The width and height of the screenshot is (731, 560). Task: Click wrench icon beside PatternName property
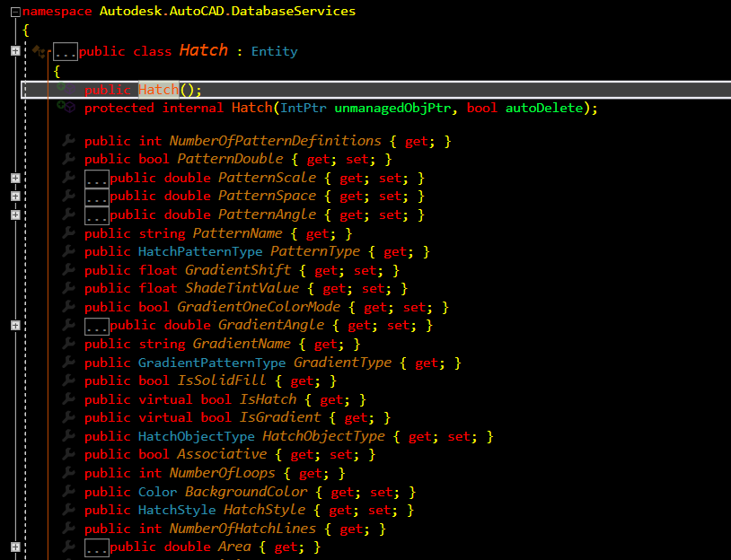tap(68, 232)
